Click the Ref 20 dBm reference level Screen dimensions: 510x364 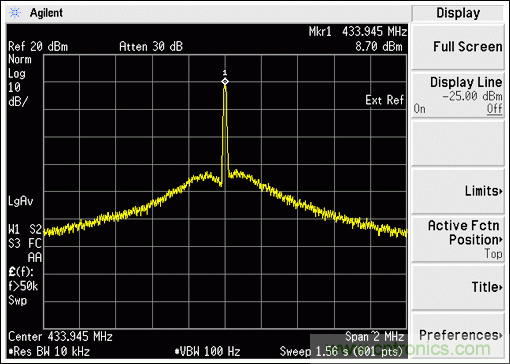[x=38, y=47]
